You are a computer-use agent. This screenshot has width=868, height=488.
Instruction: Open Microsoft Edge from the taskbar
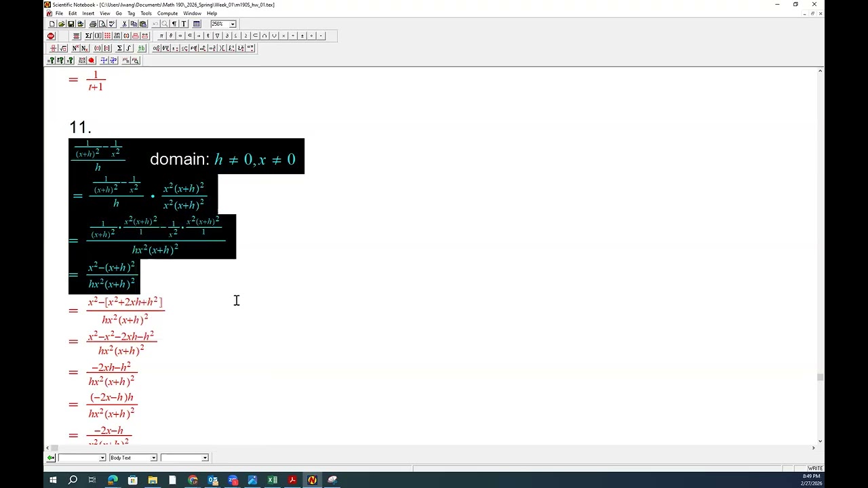coord(113,480)
